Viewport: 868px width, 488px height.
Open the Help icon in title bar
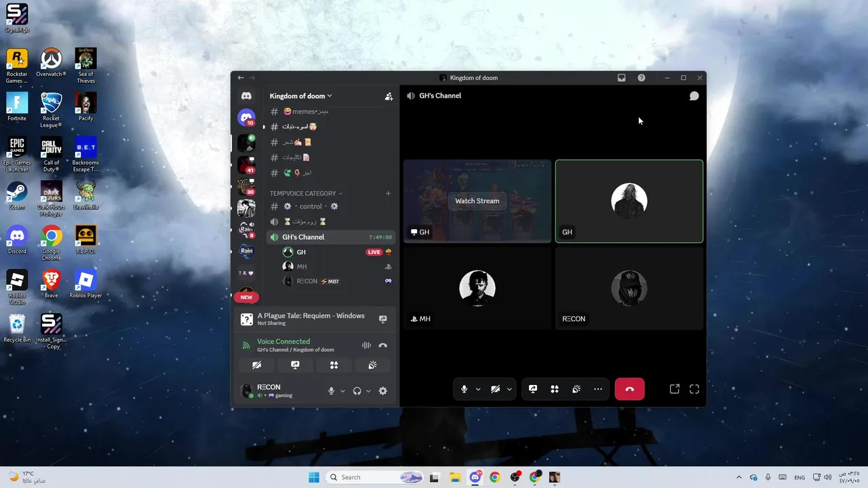click(642, 78)
